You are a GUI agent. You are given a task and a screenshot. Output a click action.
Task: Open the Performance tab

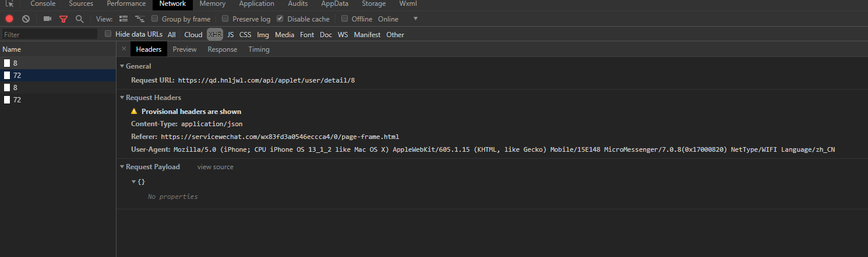pyautogui.click(x=126, y=3)
